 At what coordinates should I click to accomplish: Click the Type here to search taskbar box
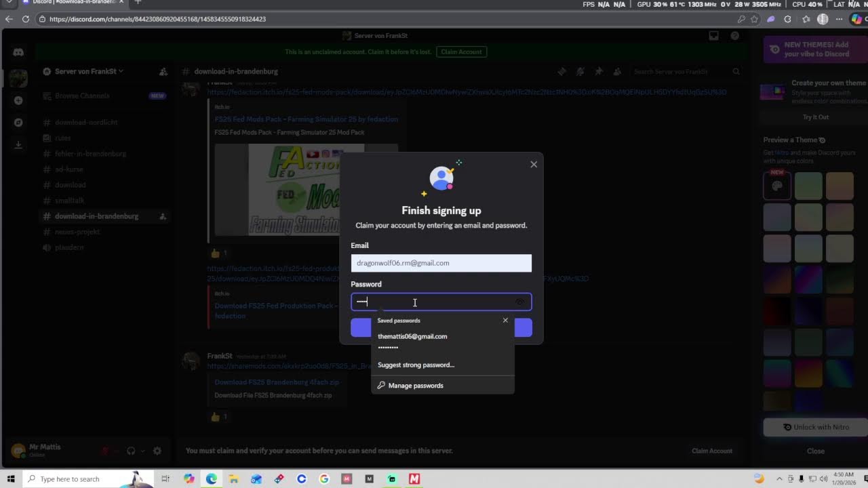click(88, 479)
